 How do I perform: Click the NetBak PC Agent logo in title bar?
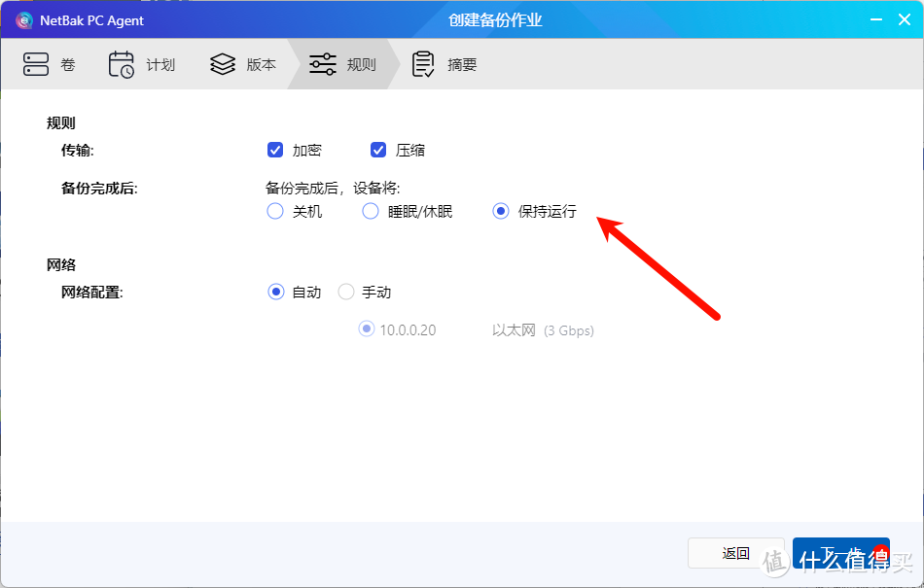[x=23, y=19]
